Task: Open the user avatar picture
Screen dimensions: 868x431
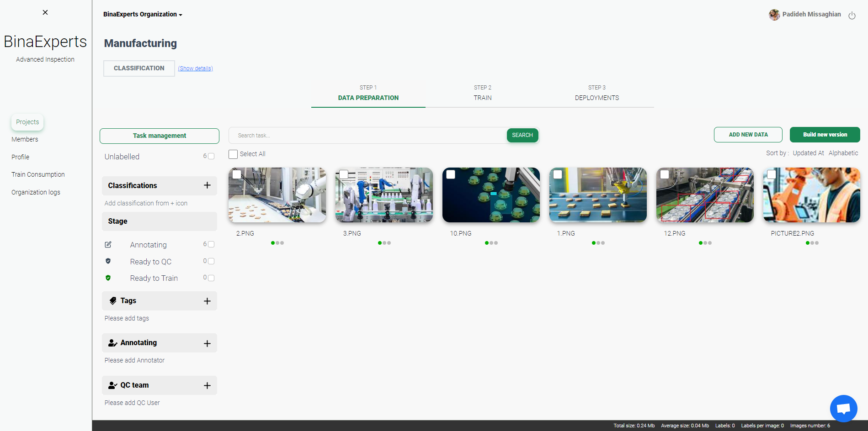Action: [x=774, y=15]
